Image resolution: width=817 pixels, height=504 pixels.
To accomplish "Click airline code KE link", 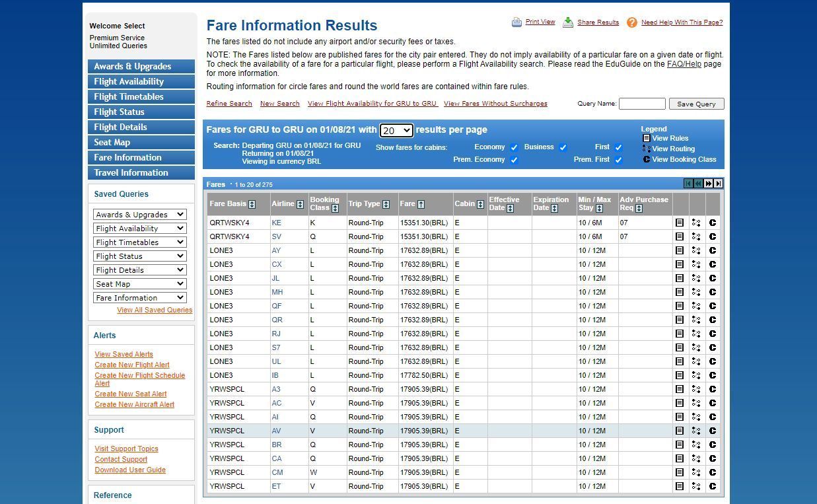I will (x=276, y=223).
